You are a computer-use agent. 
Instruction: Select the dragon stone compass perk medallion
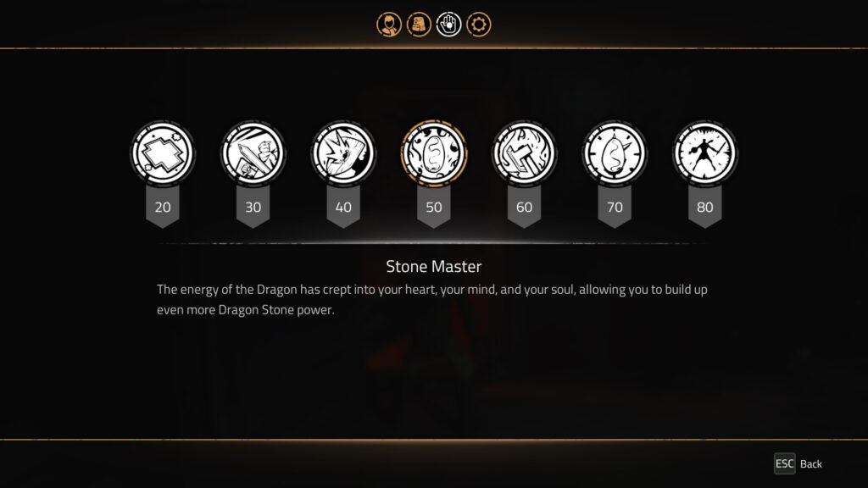click(x=615, y=152)
